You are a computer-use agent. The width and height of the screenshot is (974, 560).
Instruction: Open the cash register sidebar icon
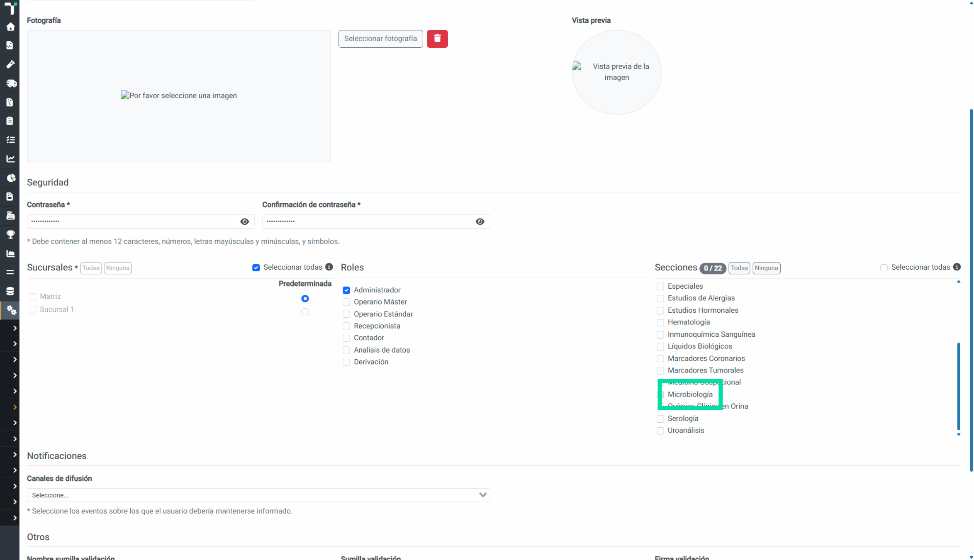pos(10,215)
